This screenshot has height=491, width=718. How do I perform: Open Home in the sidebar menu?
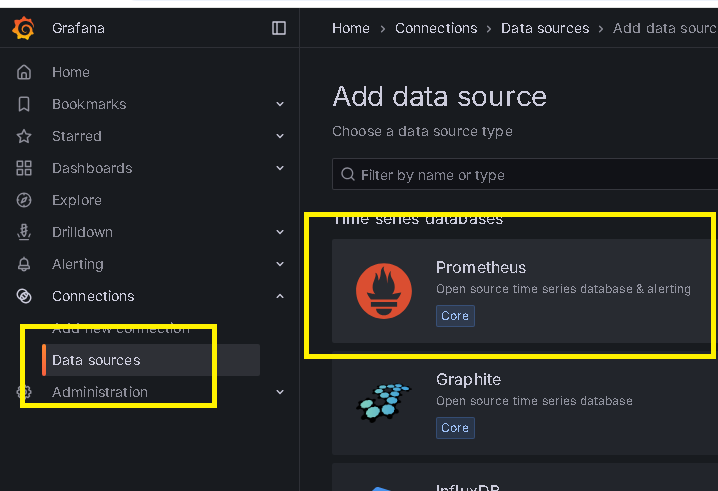71,72
